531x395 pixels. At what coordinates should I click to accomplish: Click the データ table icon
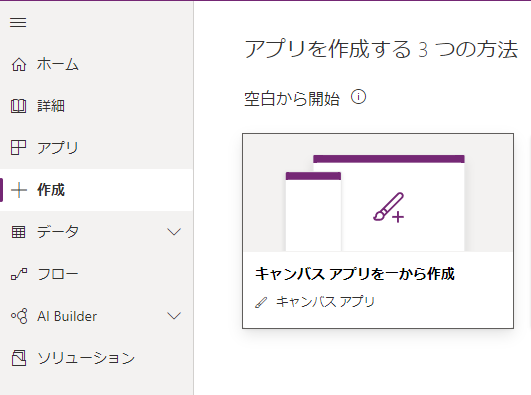(x=18, y=232)
